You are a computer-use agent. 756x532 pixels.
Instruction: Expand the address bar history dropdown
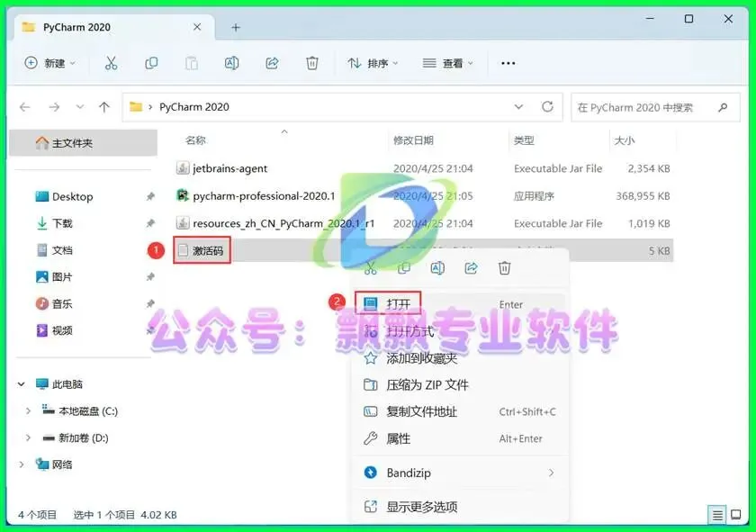click(518, 107)
